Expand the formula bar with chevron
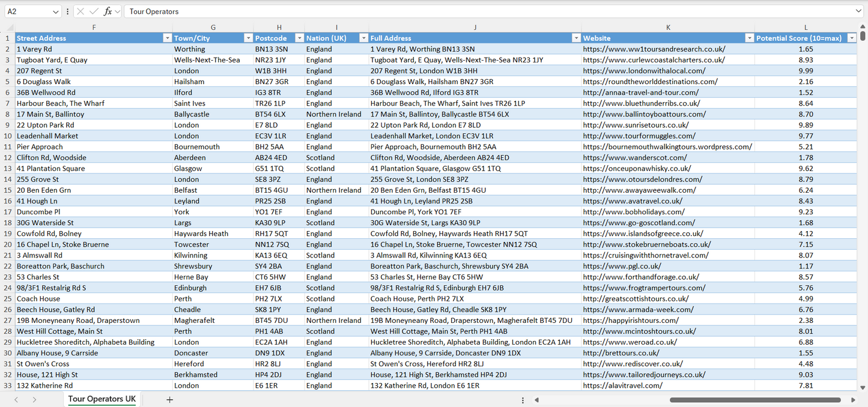This screenshot has height=407, width=868. click(x=858, y=11)
